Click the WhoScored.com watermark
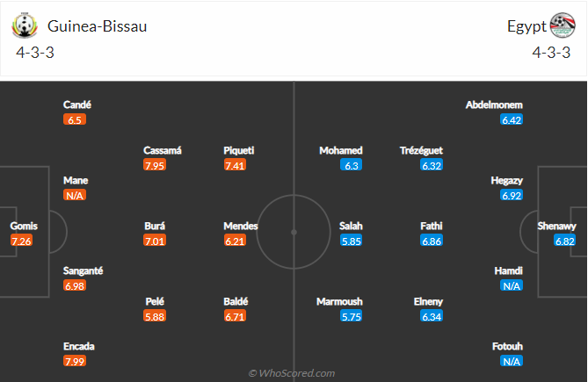 click(x=291, y=373)
